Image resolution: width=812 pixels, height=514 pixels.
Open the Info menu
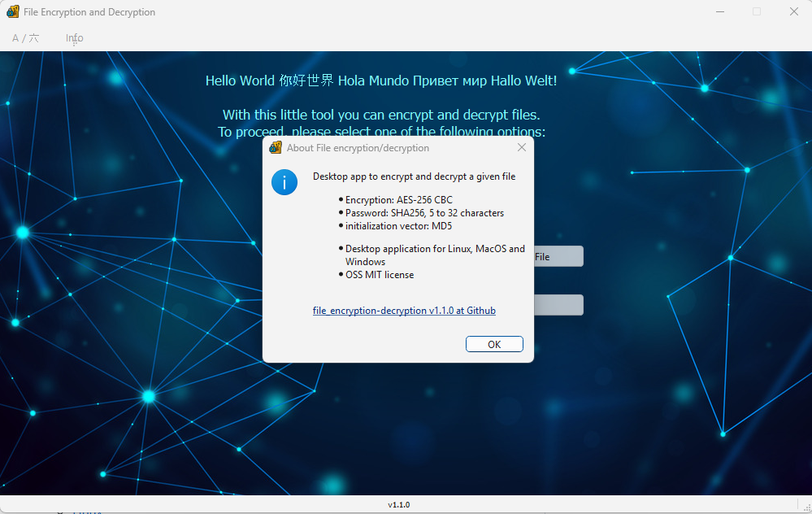point(73,37)
